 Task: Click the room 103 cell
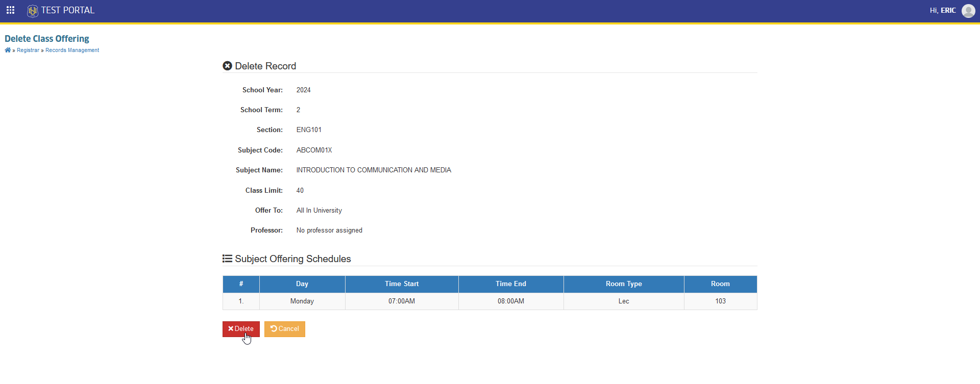point(720,301)
